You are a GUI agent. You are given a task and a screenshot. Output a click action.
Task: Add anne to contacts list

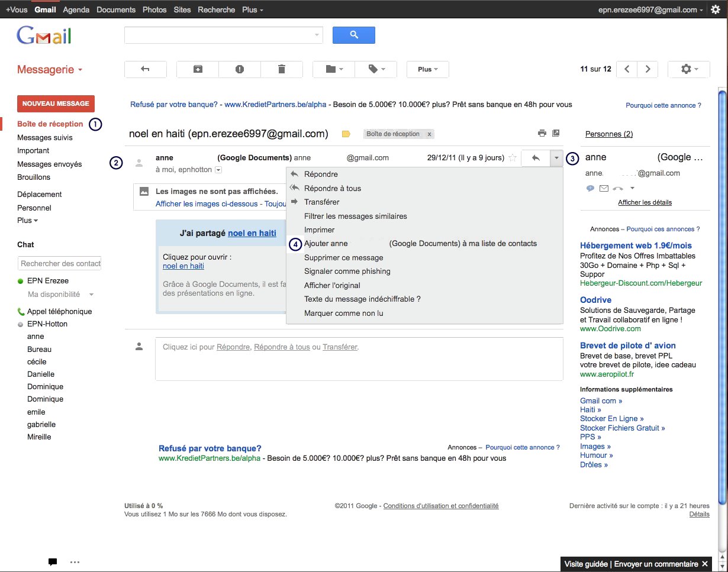pos(424,243)
